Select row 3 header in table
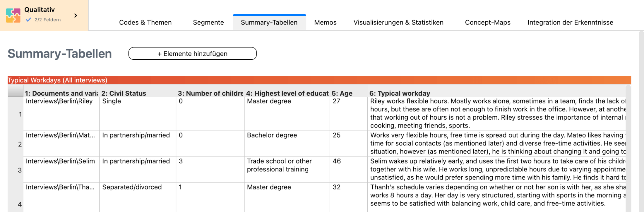 [20, 170]
